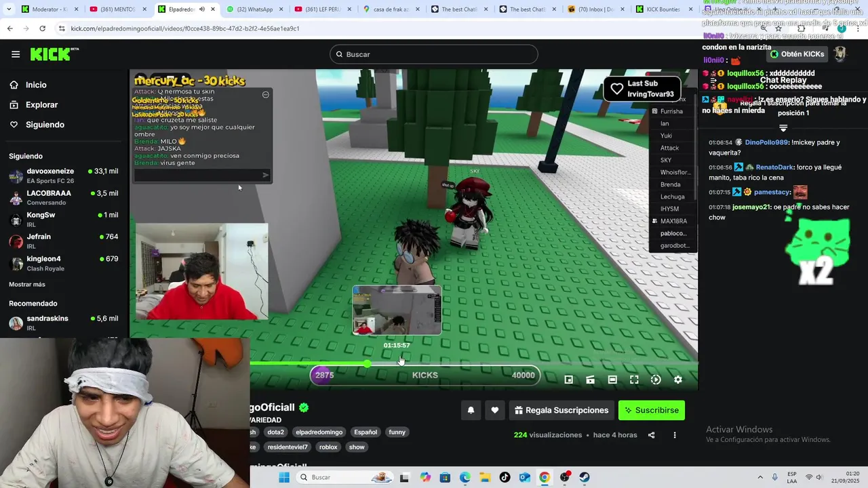Toggle picture-in-picture mode

569,380
